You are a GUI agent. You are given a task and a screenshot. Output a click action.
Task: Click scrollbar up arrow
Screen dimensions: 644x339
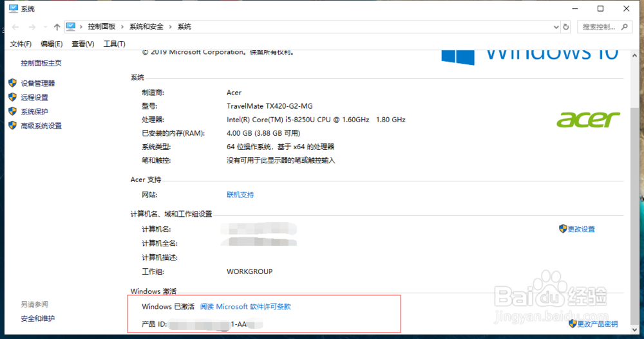pos(634,55)
